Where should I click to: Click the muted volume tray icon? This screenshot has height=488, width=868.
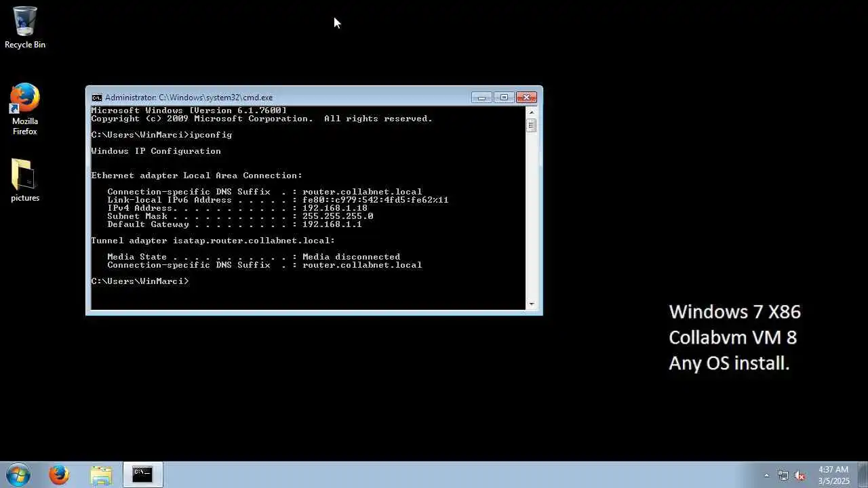[800, 475]
